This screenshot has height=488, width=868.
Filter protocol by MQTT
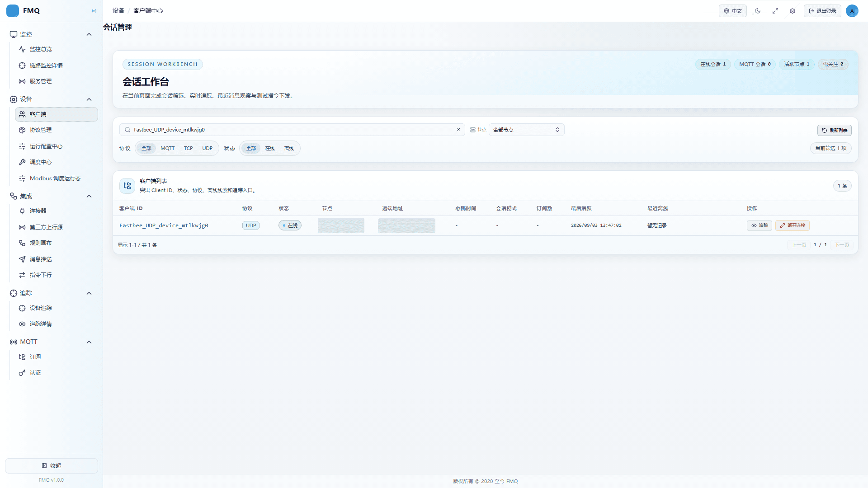[167, 148]
